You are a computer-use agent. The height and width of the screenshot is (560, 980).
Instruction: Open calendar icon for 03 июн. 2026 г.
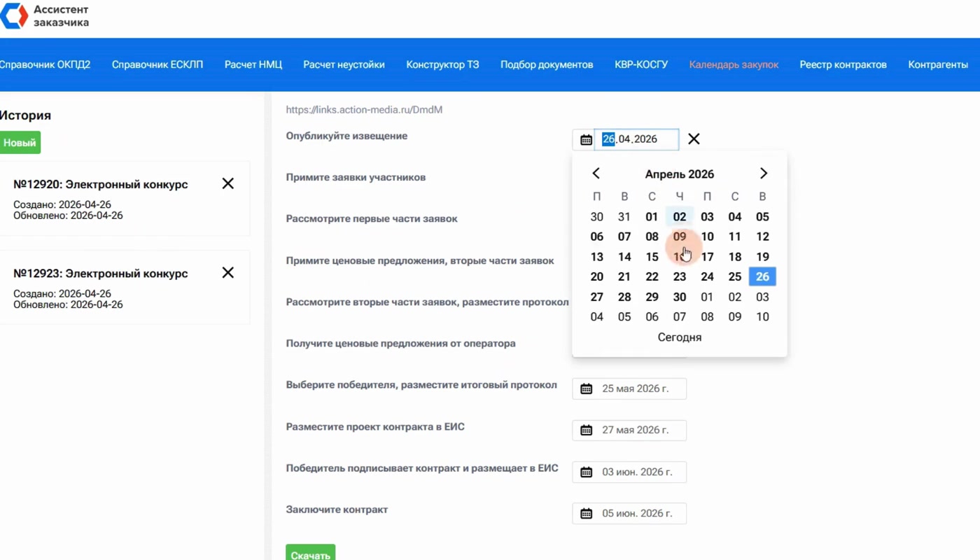click(x=587, y=472)
